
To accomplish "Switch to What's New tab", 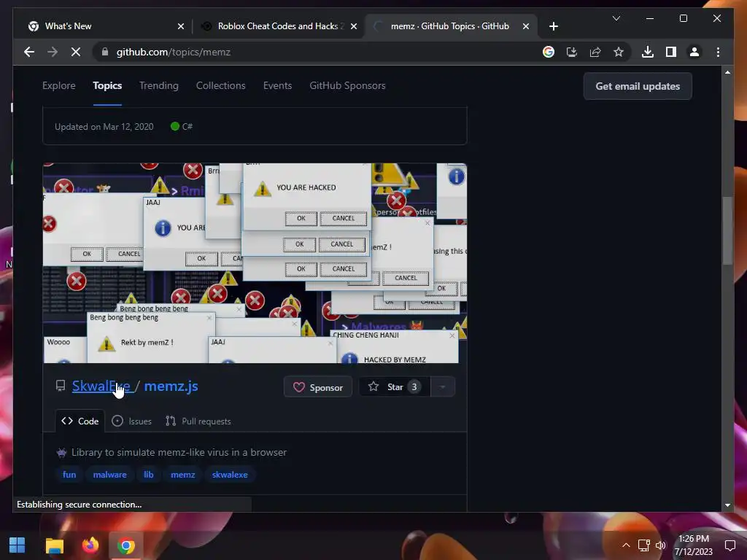I will [x=107, y=26].
